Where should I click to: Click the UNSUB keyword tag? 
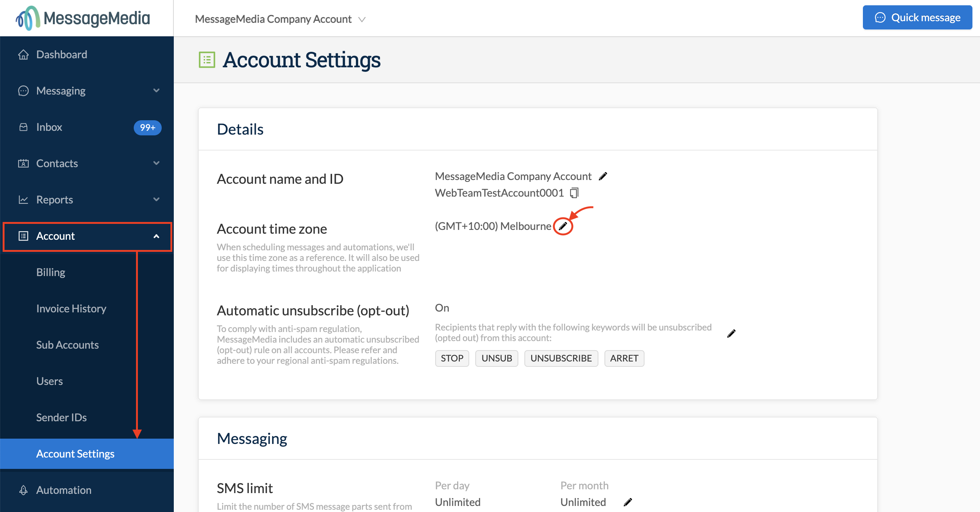[496, 358]
